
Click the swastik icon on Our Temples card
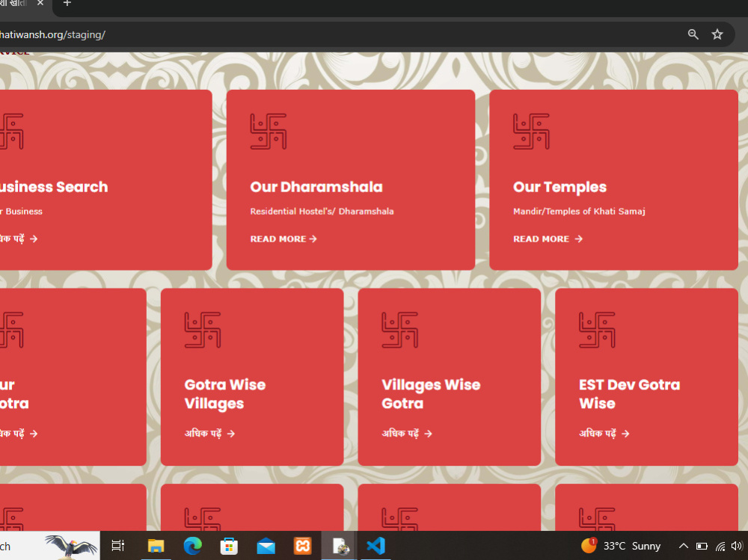[531, 131]
